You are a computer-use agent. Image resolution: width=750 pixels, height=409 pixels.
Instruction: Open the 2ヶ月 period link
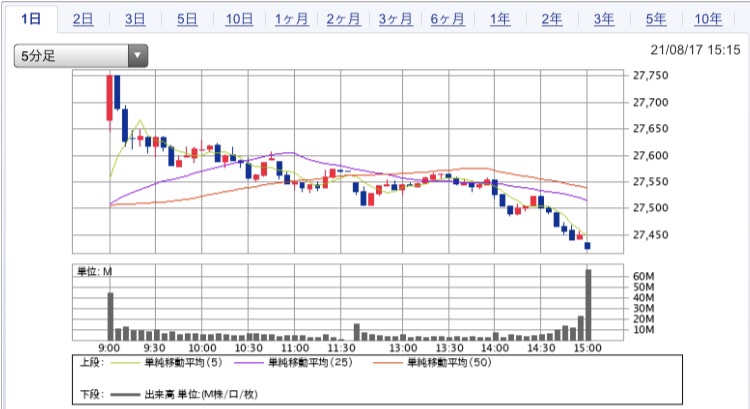343,19
